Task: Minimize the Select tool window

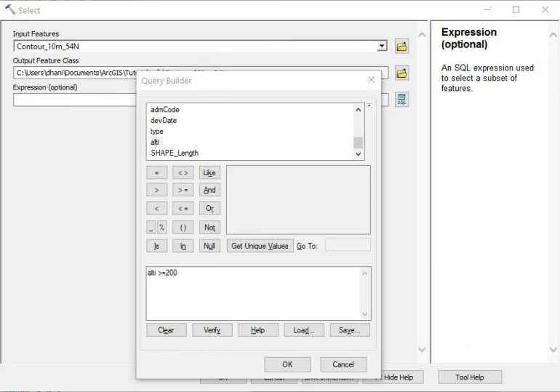Action: (487, 9)
